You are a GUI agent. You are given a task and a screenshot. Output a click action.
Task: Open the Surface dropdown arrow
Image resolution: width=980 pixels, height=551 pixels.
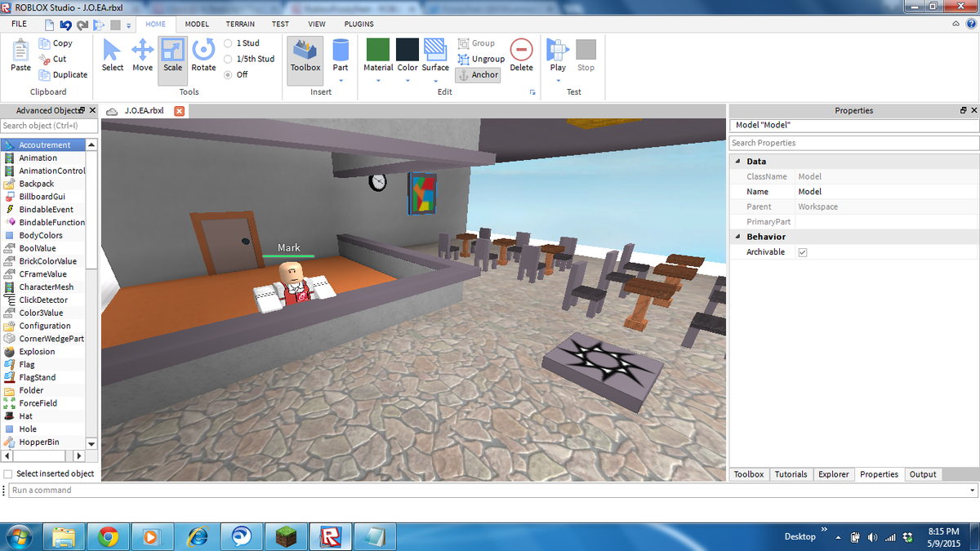point(435,80)
